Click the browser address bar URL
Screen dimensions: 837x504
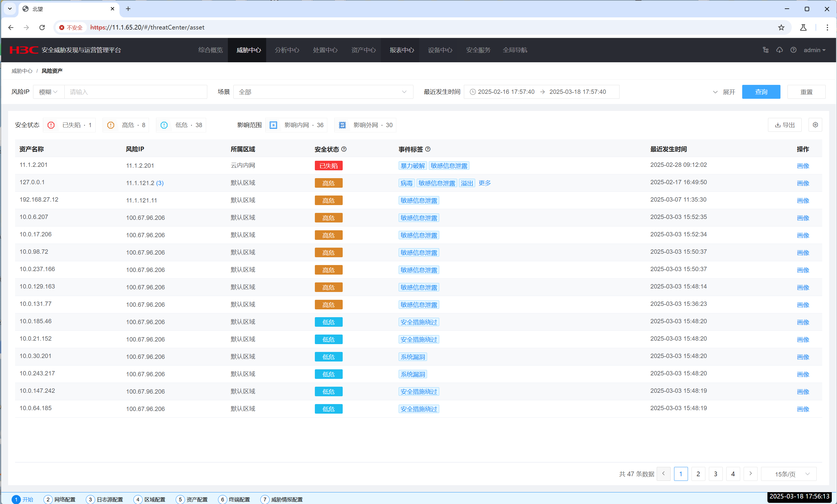(x=148, y=28)
